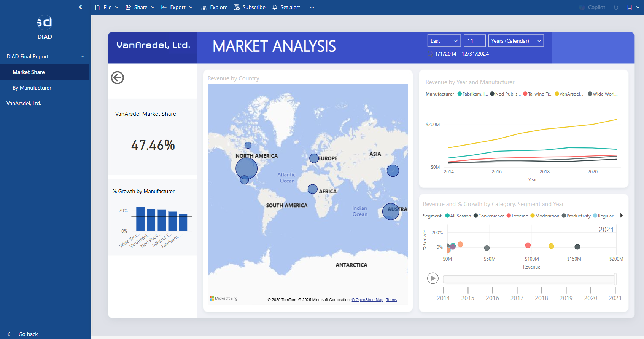Click the Revenue by Country title

(x=233, y=78)
